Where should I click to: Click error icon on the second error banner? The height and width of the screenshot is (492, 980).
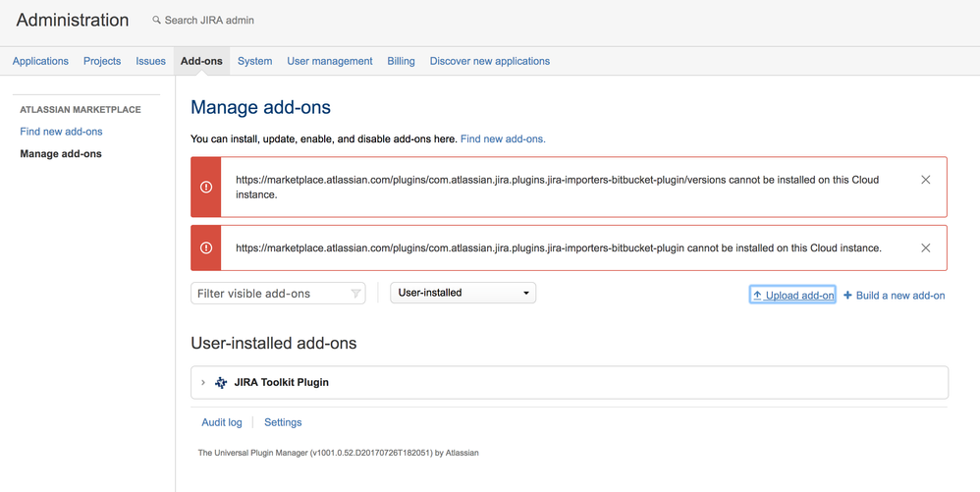(205, 248)
